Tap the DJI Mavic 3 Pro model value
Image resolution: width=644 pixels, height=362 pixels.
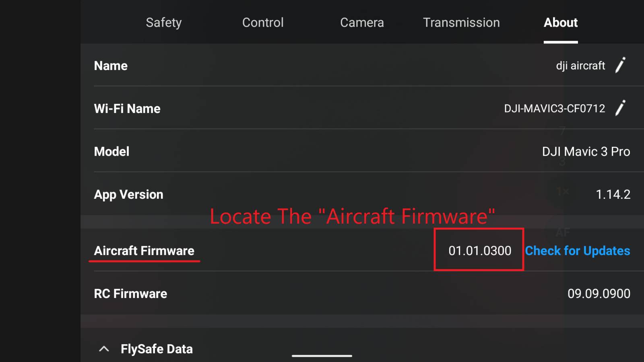586,152
